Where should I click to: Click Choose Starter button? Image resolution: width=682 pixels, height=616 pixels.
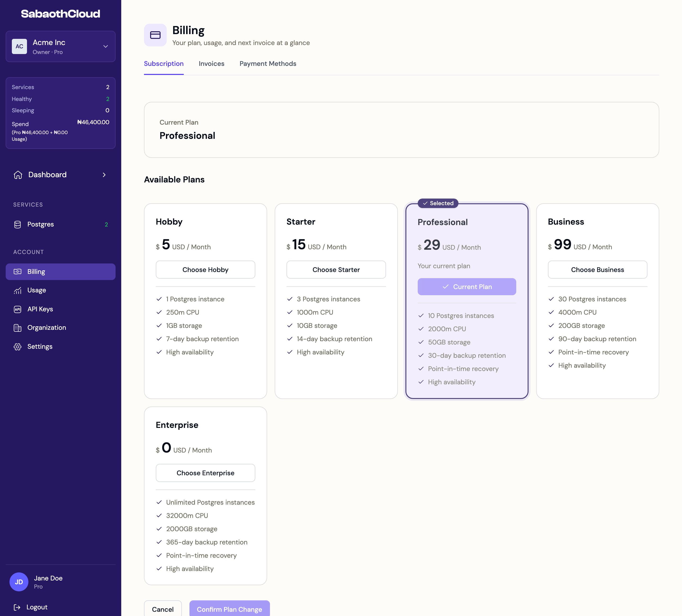(336, 269)
